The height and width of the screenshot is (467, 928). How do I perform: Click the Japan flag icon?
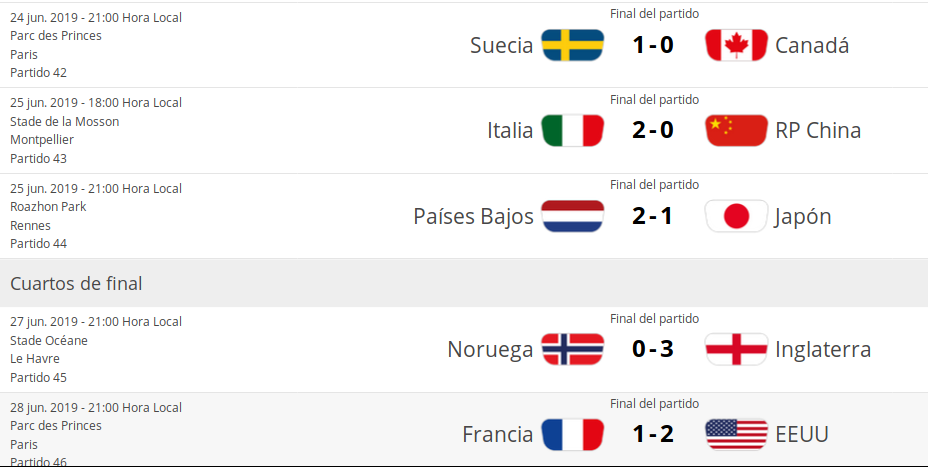click(x=736, y=217)
